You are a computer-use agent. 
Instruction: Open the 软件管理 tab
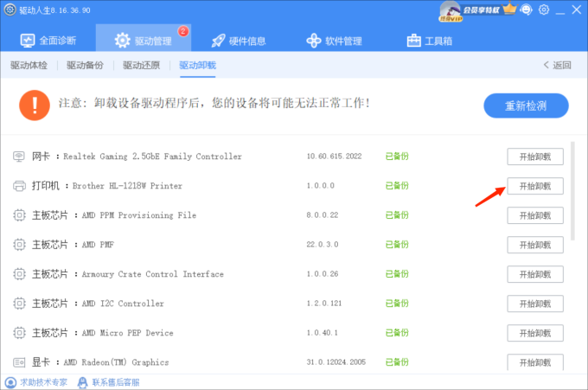[334, 41]
